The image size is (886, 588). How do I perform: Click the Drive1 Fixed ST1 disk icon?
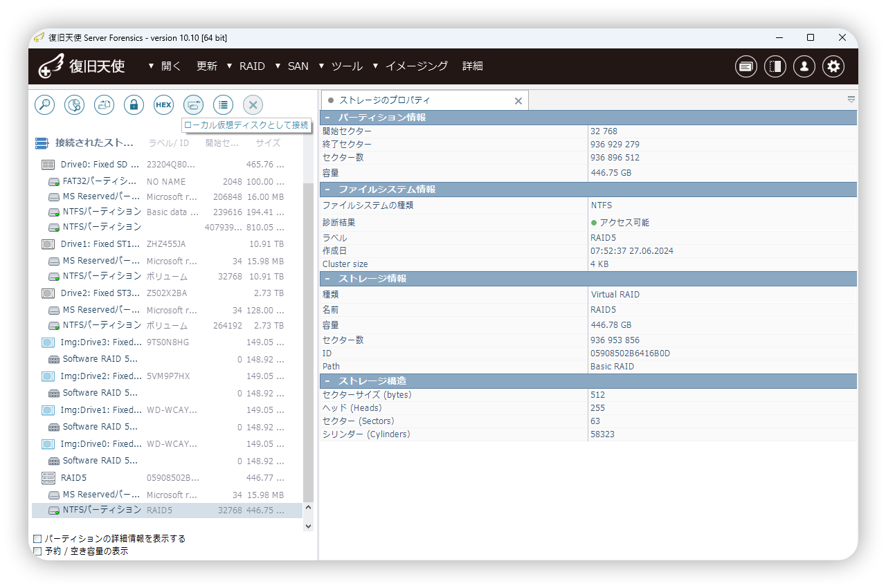tap(48, 244)
